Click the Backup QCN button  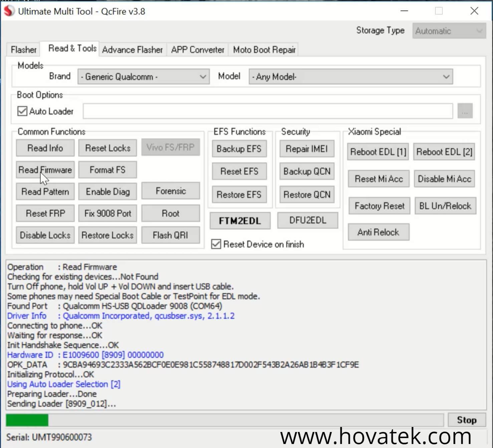point(307,171)
